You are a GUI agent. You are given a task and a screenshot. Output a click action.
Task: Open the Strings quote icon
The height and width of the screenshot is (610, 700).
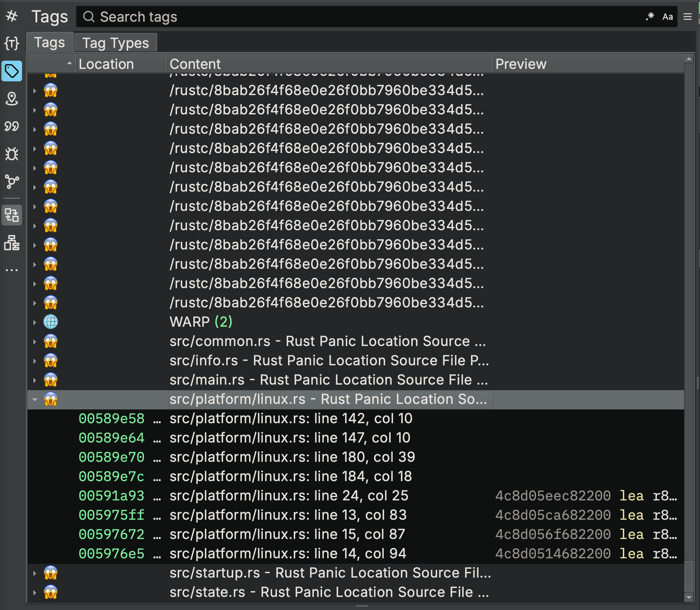click(x=12, y=126)
